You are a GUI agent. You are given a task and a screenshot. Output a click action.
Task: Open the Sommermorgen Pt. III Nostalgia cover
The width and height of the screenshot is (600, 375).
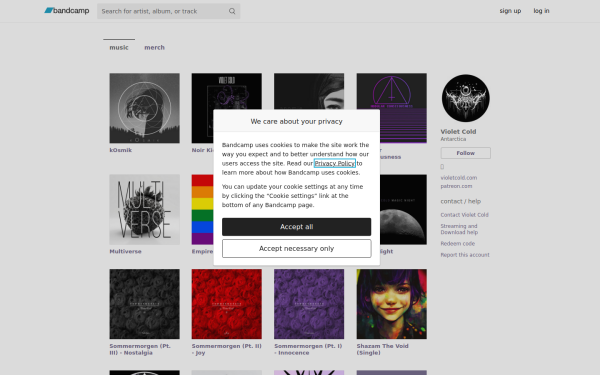pyautogui.click(x=144, y=304)
